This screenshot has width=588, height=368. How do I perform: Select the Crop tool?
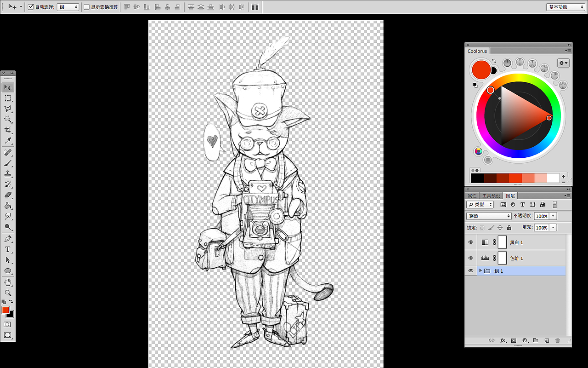pyautogui.click(x=8, y=130)
